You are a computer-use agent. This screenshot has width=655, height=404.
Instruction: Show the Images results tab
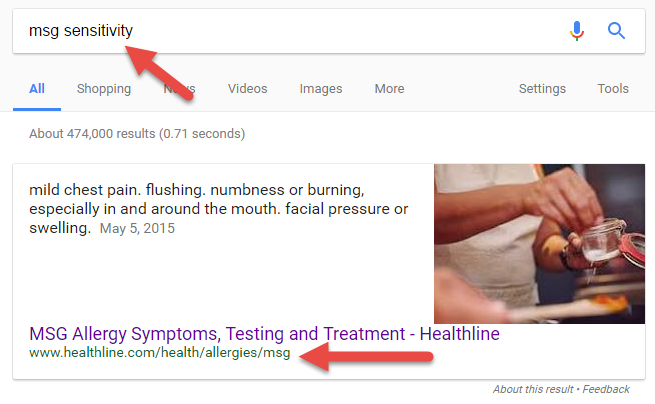321,89
